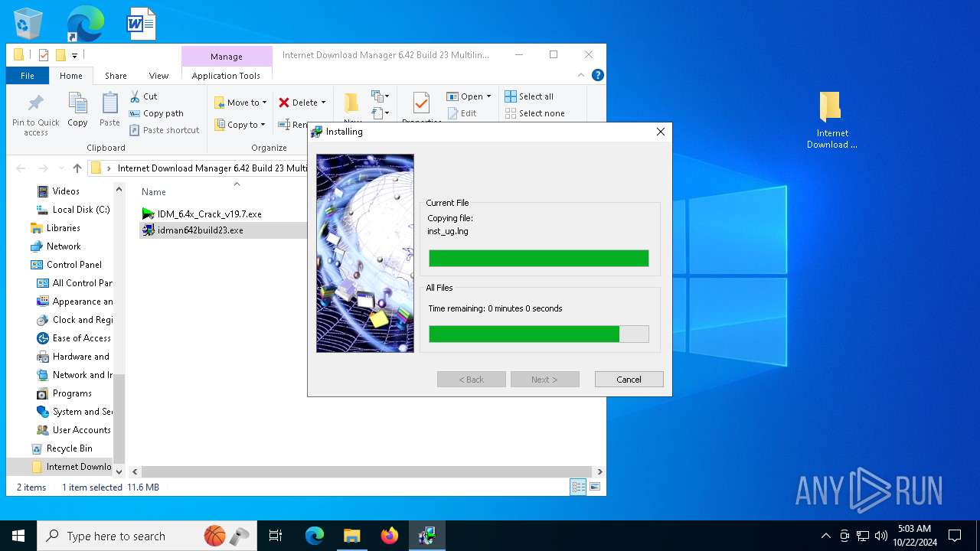Screen dimensions: 980x551
Task: Click IDM installer taskbar icon
Action: 426,536
